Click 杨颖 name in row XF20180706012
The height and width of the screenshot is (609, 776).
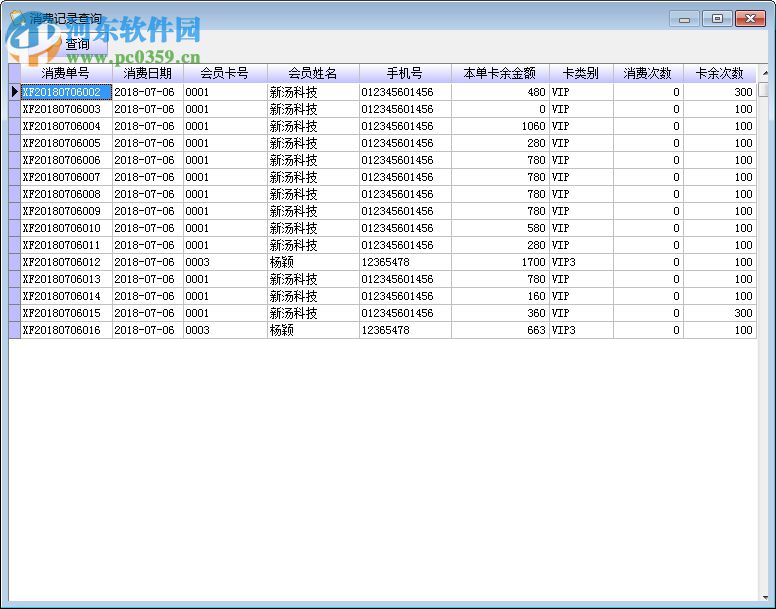pos(313,262)
